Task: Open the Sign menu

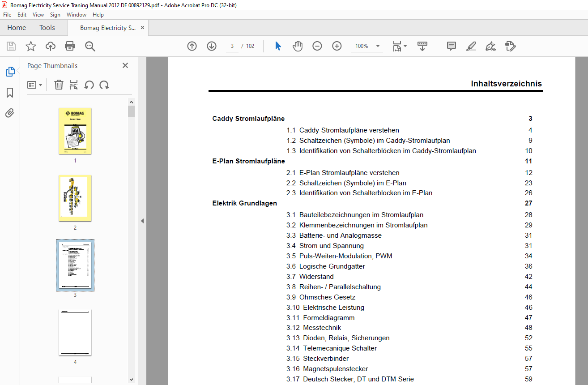Action: pos(55,15)
